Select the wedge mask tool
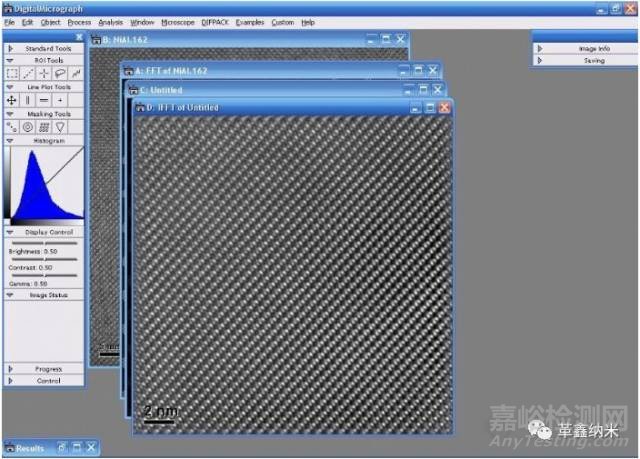Screen dimensions: 640x459 click(x=60, y=127)
